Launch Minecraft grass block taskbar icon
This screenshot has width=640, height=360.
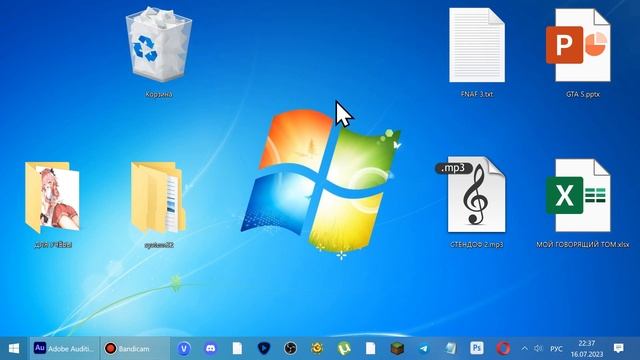(x=397, y=349)
